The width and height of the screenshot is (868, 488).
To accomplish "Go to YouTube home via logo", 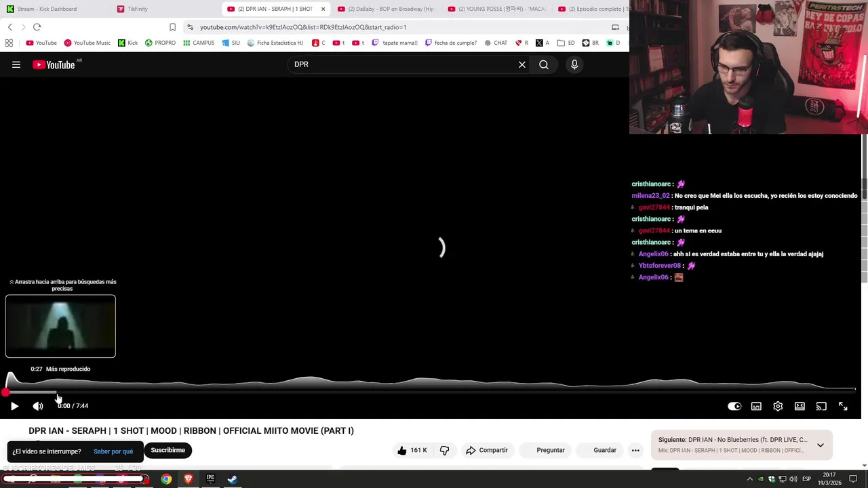I will point(54,64).
